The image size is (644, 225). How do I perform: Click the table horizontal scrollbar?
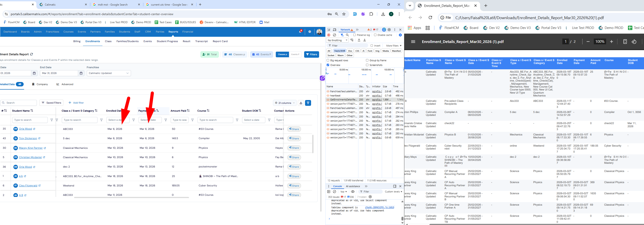(x=131, y=198)
